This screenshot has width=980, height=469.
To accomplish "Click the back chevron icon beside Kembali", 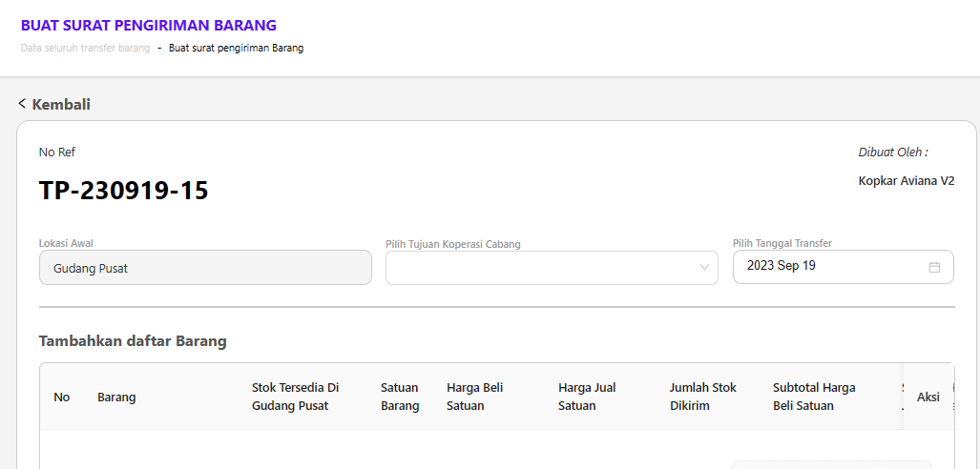I will click(x=22, y=104).
